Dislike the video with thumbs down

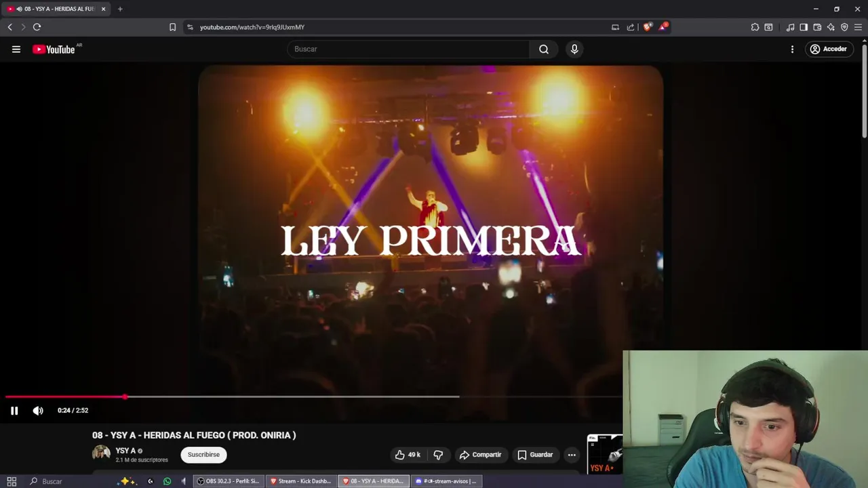point(438,455)
